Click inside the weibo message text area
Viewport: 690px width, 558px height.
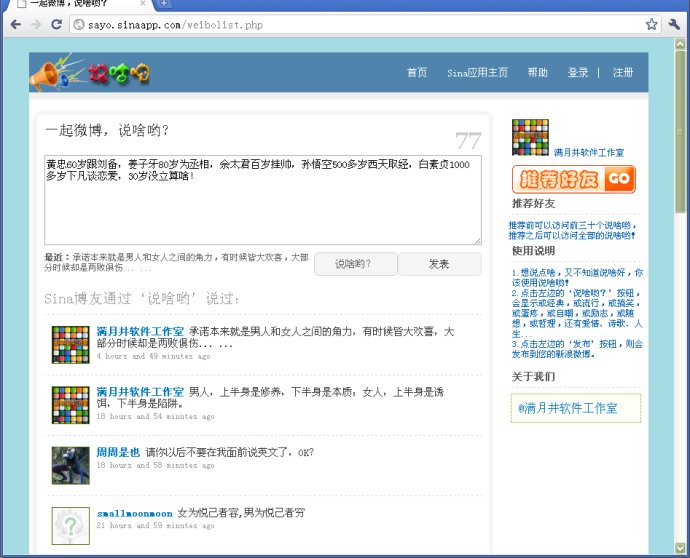[x=263, y=200]
